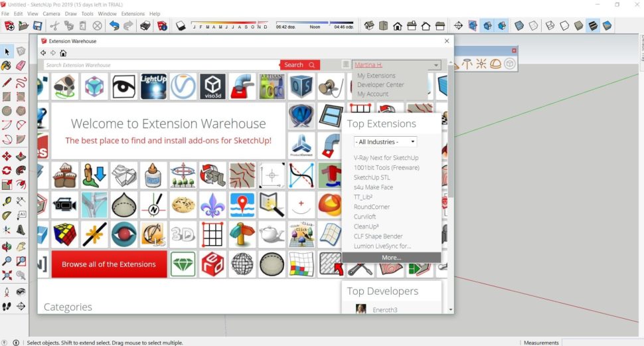Open file with folder icon

tap(23, 26)
